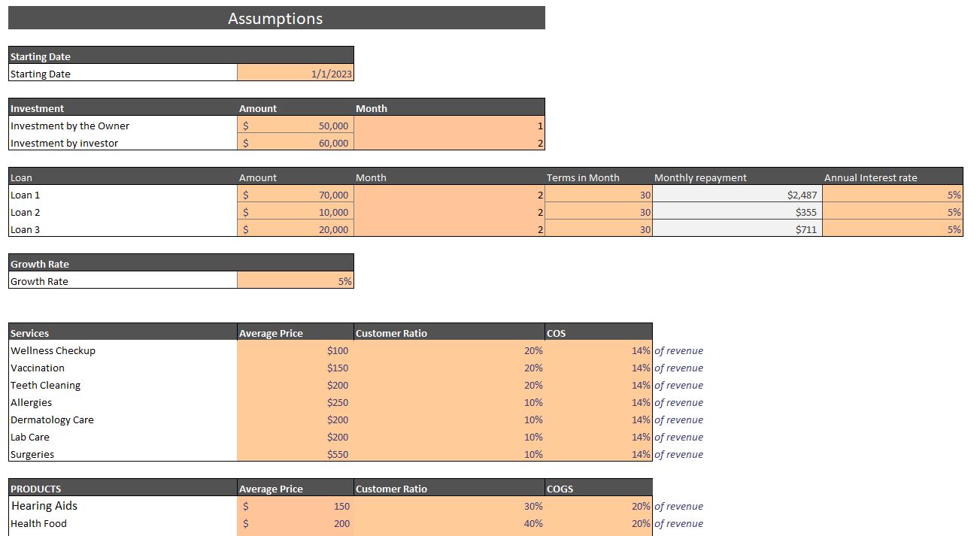The height and width of the screenshot is (536, 980).
Task: Select Wellness Checkup average price $100
Action: [x=295, y=350]
